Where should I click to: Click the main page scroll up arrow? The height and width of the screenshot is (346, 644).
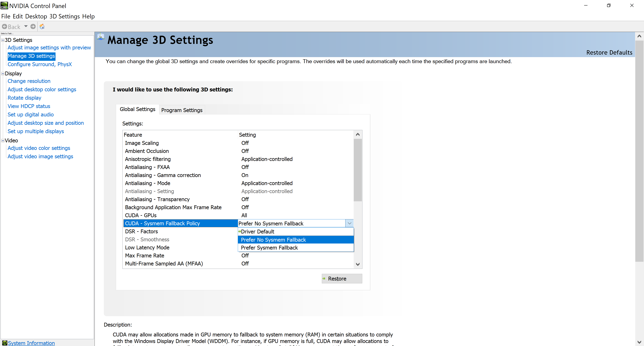639,36
